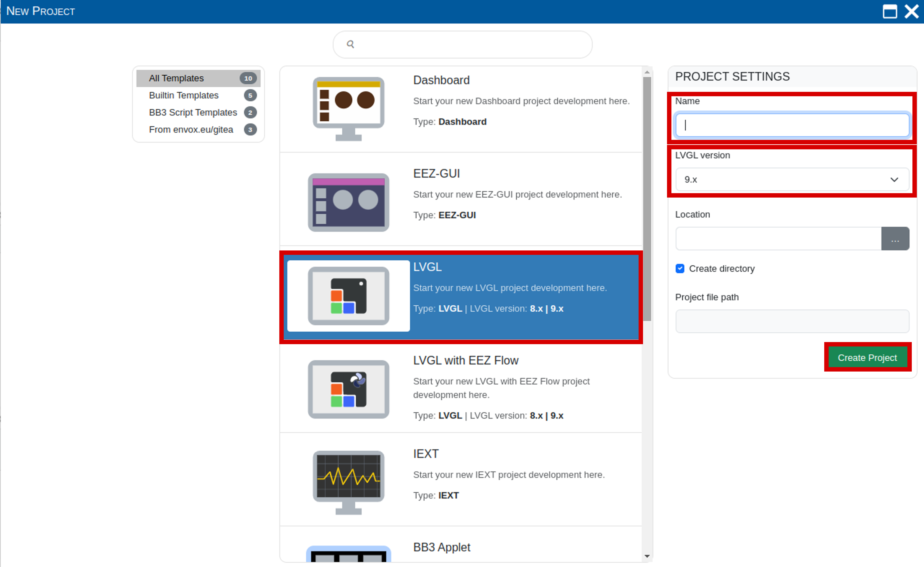Click the template list scrollbar thumb

(x=647, y=199)
